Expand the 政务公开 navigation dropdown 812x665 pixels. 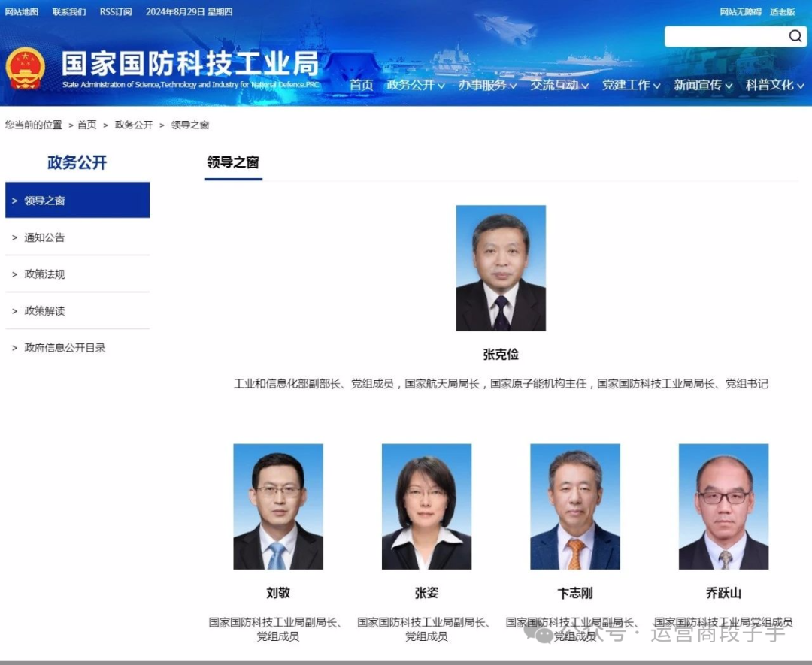[x=416, y=85]
